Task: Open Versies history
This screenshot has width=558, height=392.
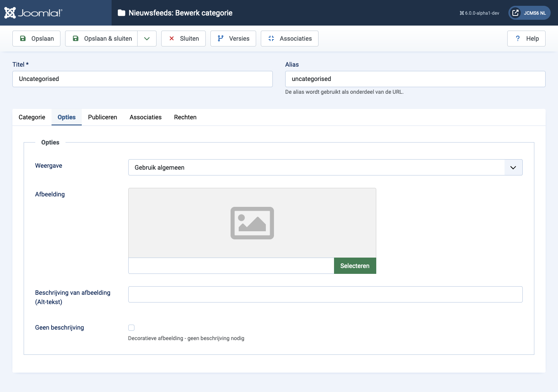Action: tap(233, 38)
